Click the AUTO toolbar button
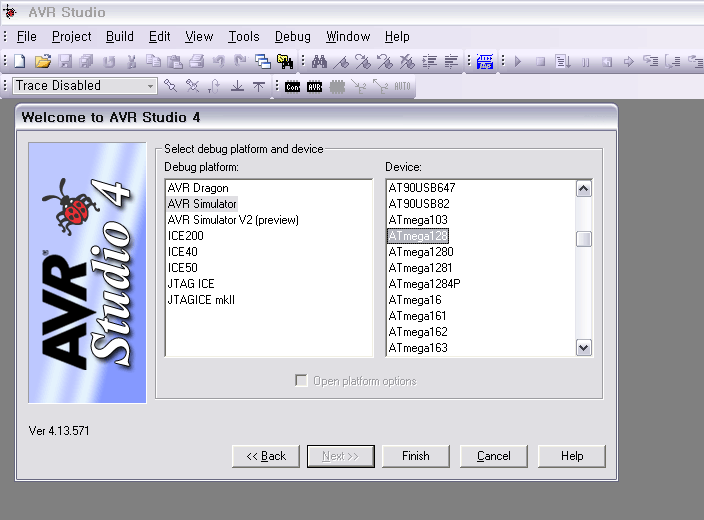Image resolution: width=704 pixels, height=520 pixels. coord(402,86)
